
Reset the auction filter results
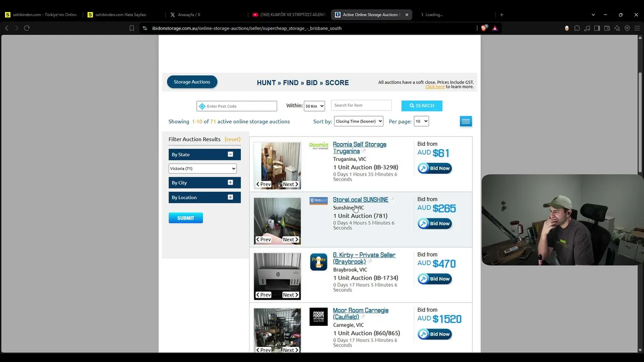pos(232,139)
